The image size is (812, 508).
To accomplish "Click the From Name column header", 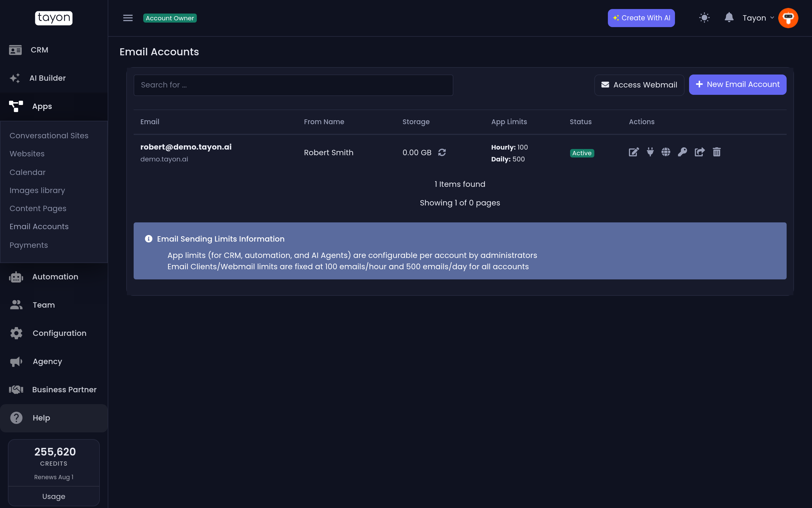I will coord(324,122).
